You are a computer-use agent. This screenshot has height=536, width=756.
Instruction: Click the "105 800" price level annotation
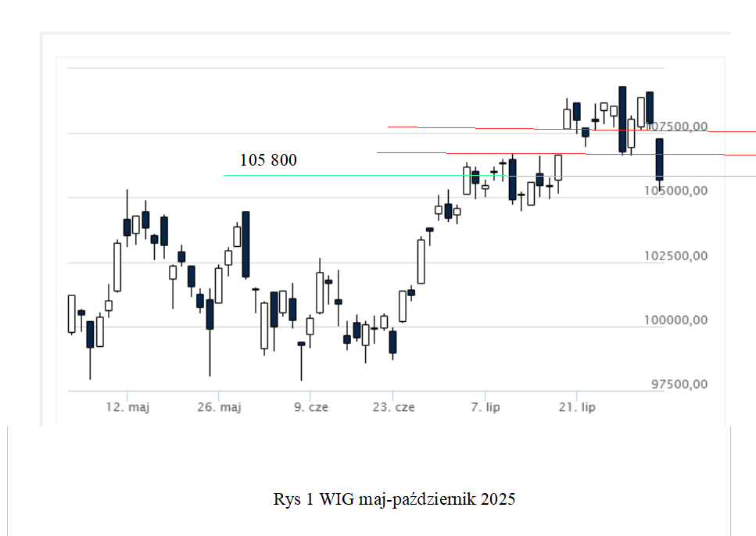pyautogui.click(x=268, y=160)
